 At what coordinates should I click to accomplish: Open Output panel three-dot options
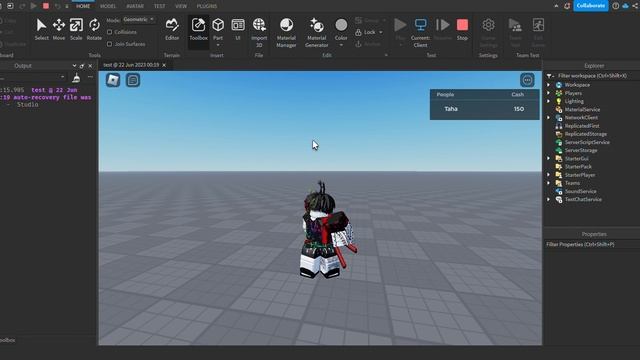[x=90, y=77]
